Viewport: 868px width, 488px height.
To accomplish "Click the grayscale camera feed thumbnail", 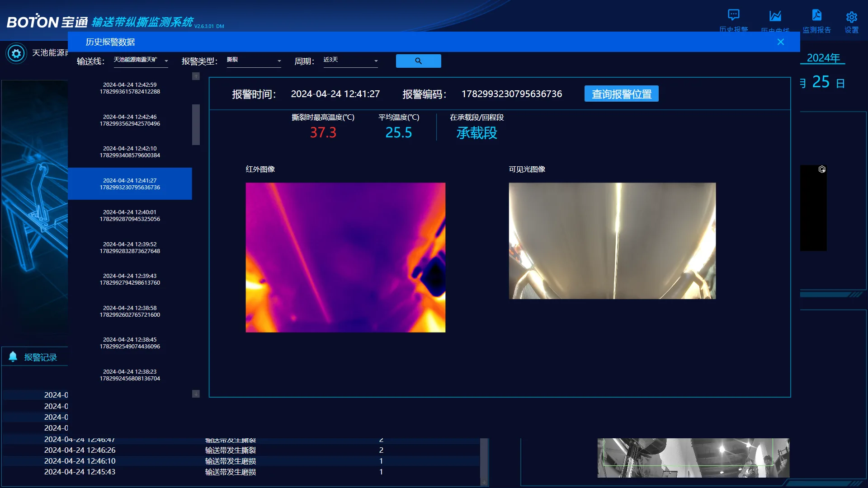I will click(693, 458).
